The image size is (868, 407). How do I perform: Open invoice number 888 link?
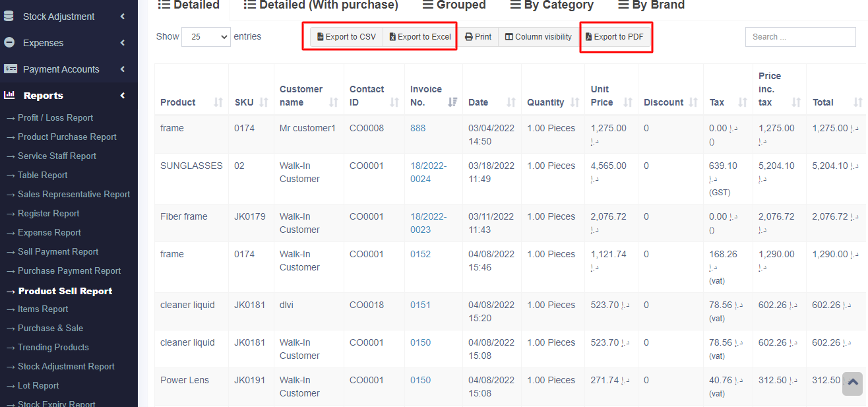click(418, 128)
